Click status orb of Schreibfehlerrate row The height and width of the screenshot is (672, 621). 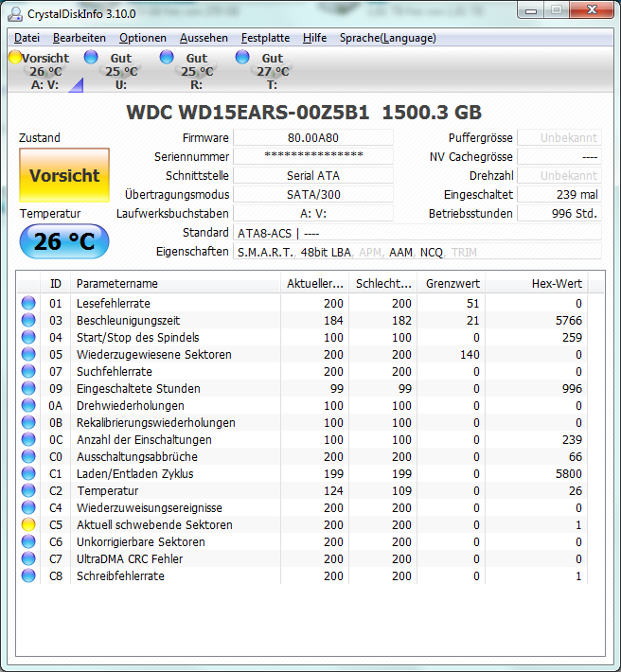click(28, 575)
